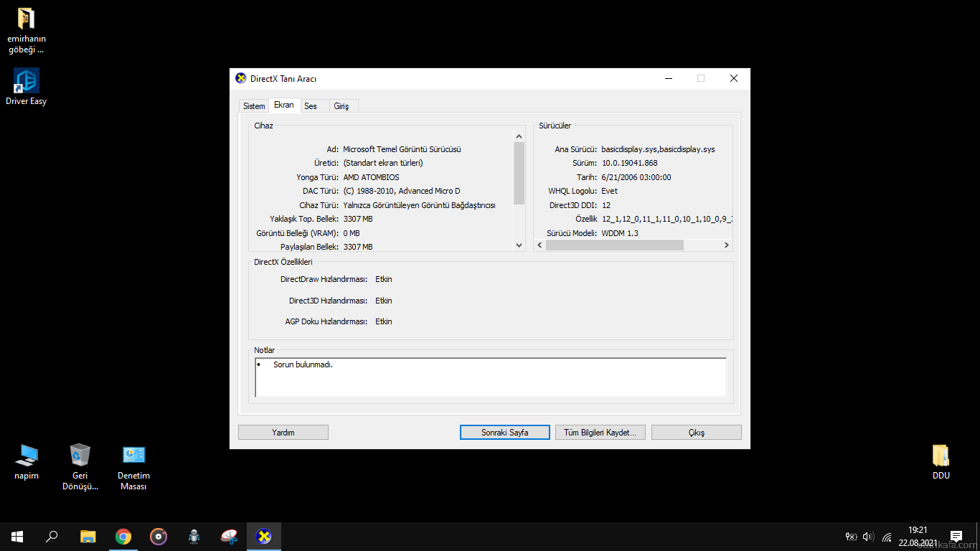Click Sürücüler scroll right arrow
This screenshot has width=980, height=551.
pos(726,245)
